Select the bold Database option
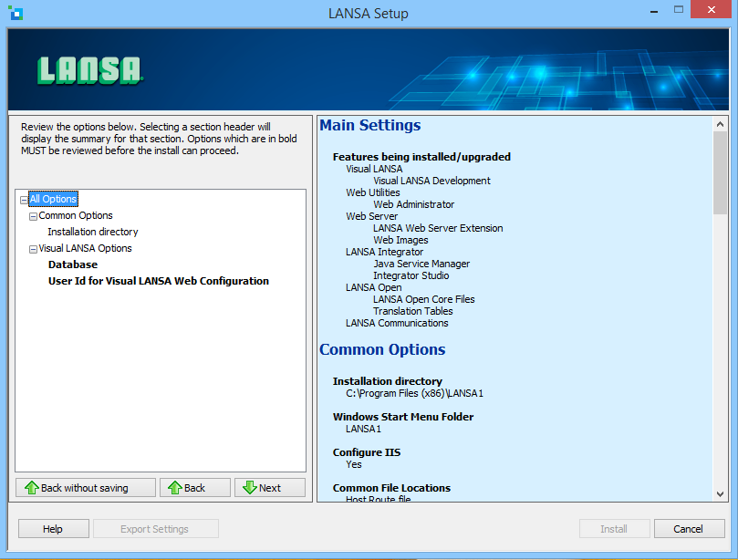The width and height of the screenshot is (738, 560). 73,264
